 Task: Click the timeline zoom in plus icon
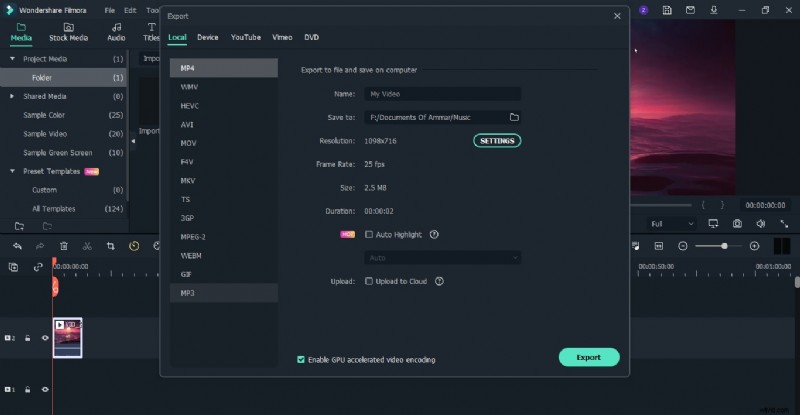[754, 246]
